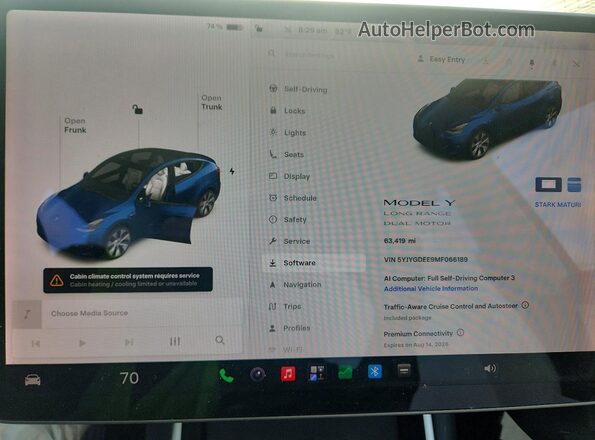This screenshot has height=440, width=595.
Task: Tap the next track button
Action: click(x=129, y=342)
